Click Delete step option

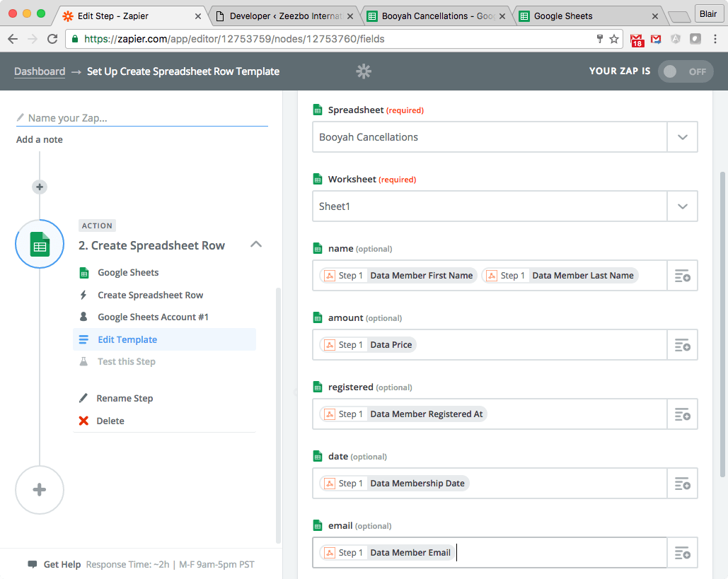110,421
